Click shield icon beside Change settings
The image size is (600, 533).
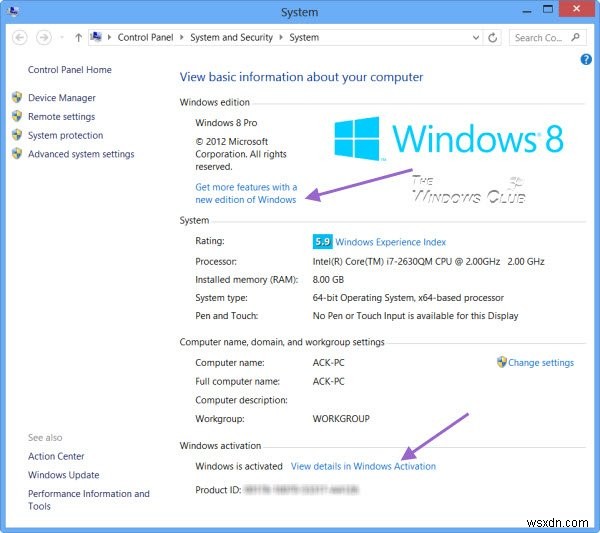click(x=502, y=362)
